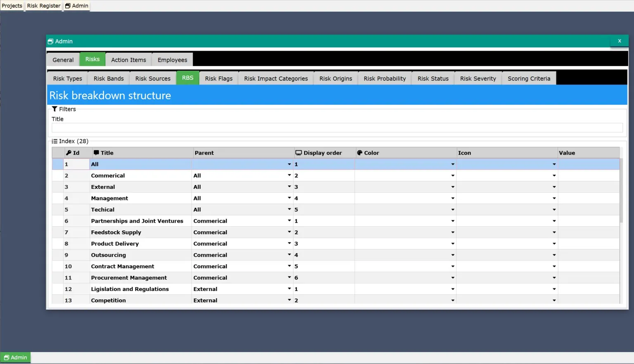634x364 pixels.
Task: Expand Parent dropdown for Commerical row
Action: [x=289, y=176]
